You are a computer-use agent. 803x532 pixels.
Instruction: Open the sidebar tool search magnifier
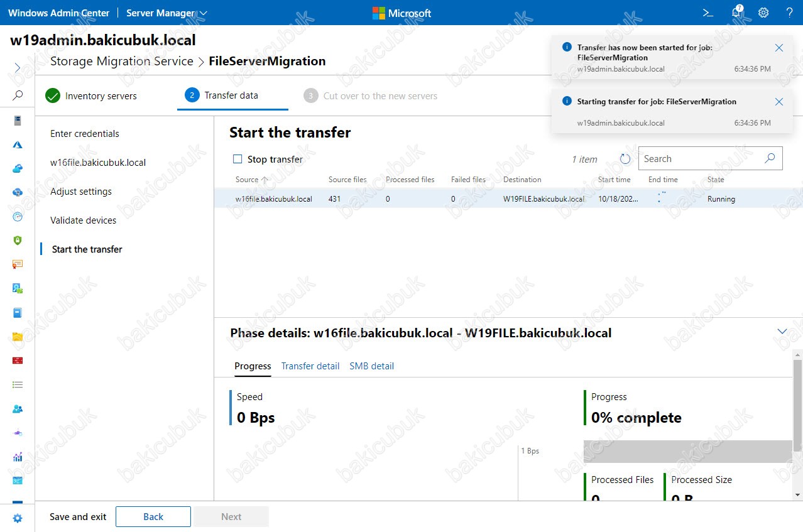18,95
